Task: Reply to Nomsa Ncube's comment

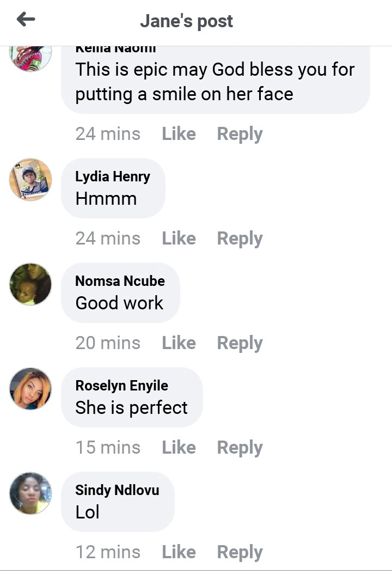Action: [240, 343]
